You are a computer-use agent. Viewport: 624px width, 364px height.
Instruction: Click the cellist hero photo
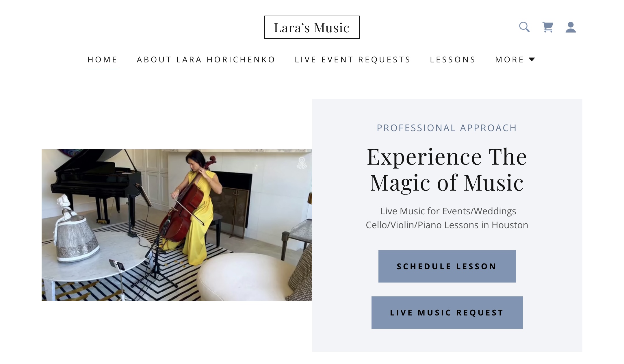coord(177,225)
